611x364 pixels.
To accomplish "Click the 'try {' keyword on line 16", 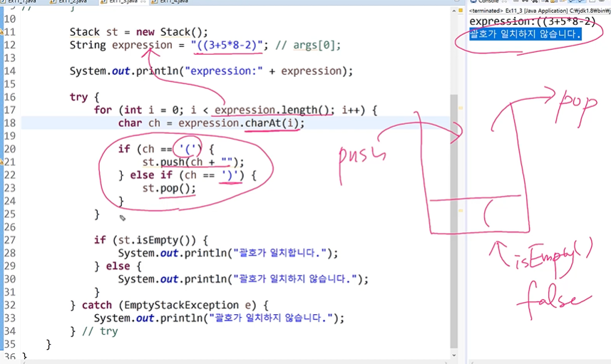I will click(85, 97).
